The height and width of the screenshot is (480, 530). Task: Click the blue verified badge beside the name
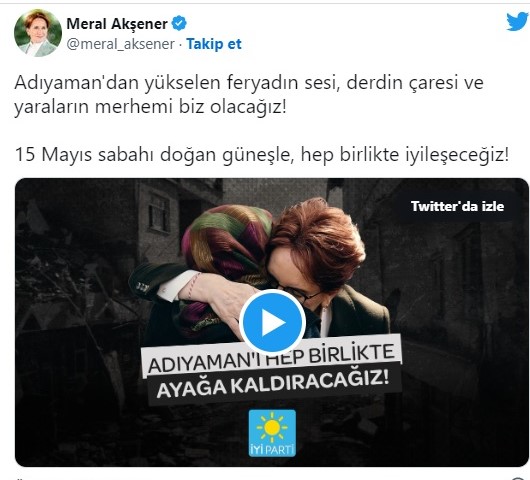pyautogui.click(x=179, y=23)
